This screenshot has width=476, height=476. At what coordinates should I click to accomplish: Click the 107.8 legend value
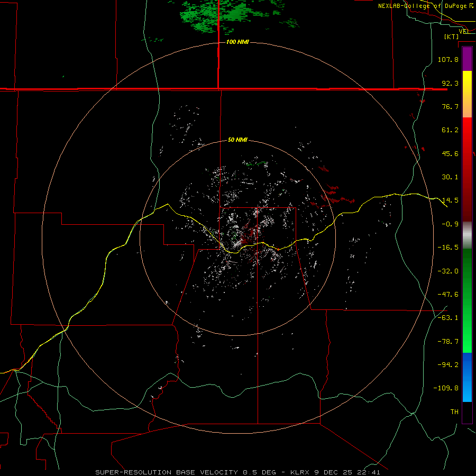coord(448,59)
